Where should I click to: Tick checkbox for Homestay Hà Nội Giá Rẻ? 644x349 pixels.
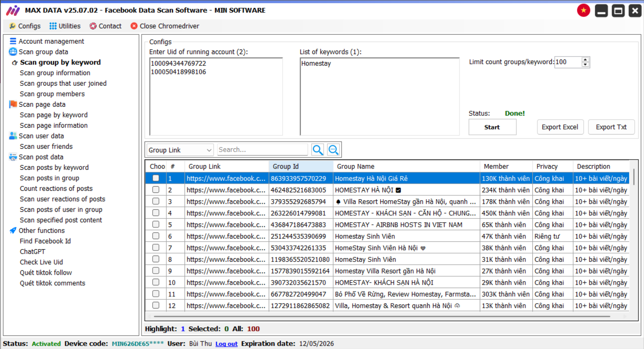pyautogui.click(x=156, y=178)
